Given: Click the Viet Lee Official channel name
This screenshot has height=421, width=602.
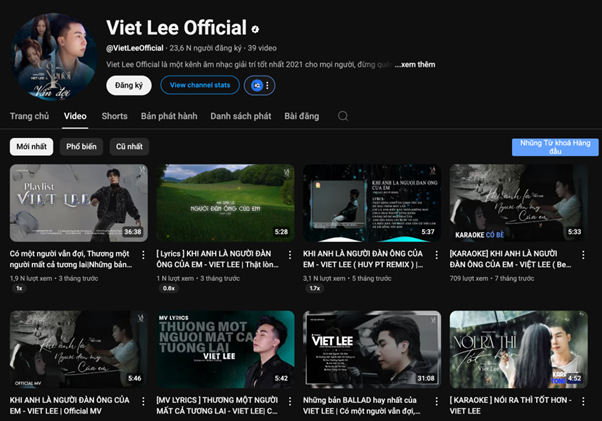Looking at the screenshot, I should 176,28.
